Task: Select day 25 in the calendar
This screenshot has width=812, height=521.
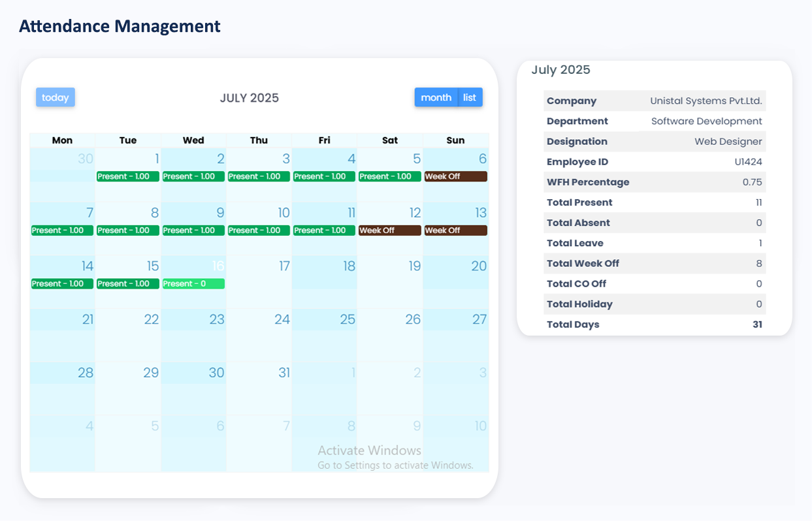Action: tap(348, 319)
